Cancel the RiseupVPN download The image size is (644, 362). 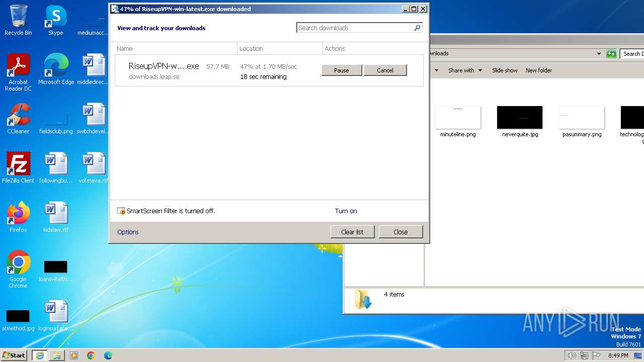(385, 70)
